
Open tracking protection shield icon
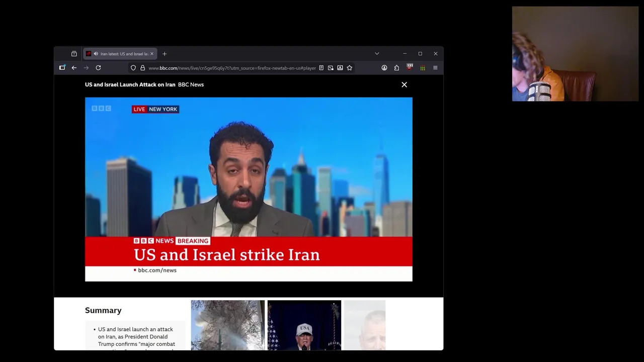[x=133, y=68]
